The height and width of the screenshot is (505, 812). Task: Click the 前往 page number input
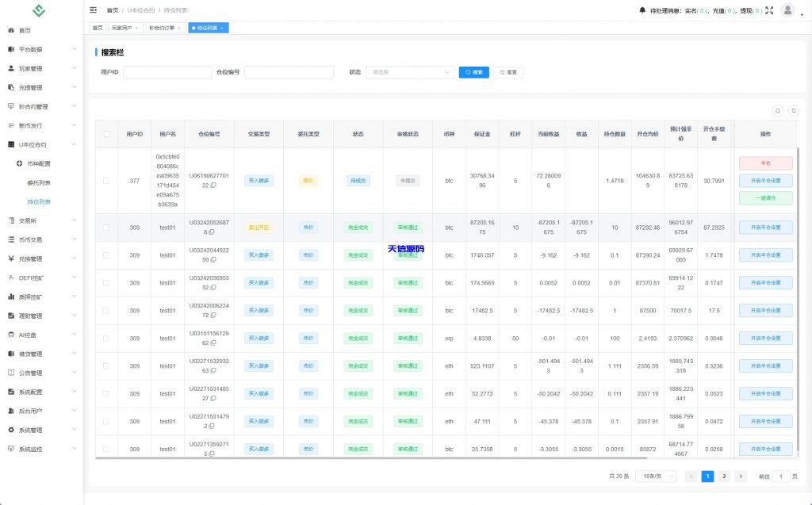[x=780, y=476]
